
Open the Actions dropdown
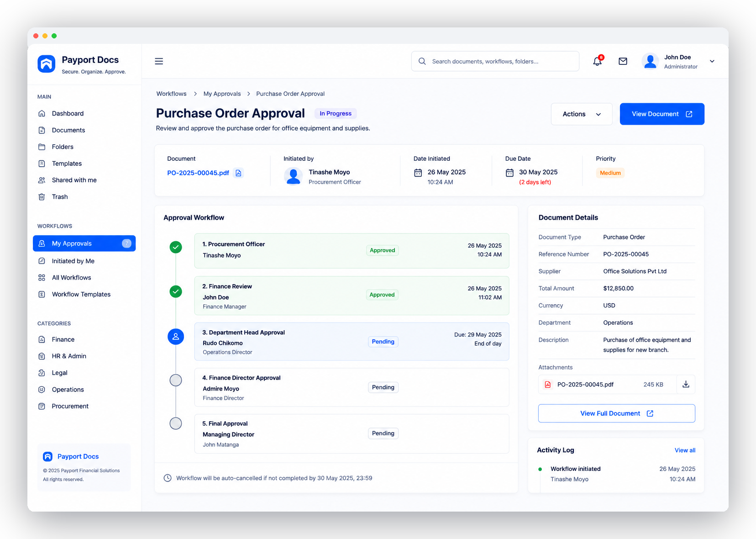[x=582, y=114]
